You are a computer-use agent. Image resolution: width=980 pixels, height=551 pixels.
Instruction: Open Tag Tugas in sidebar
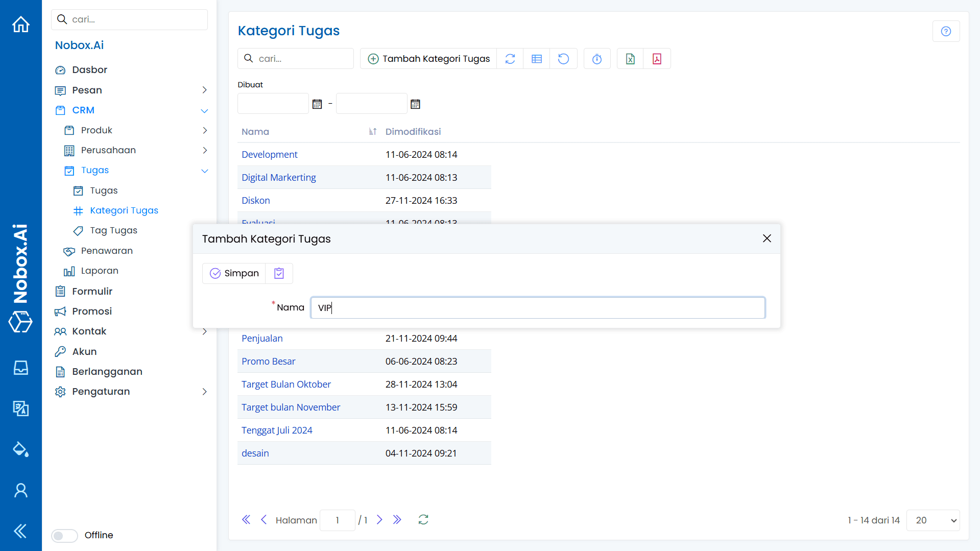113,230
